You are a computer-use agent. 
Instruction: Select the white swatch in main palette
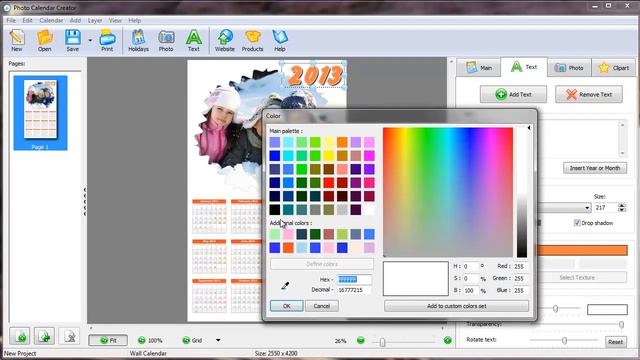369,210
